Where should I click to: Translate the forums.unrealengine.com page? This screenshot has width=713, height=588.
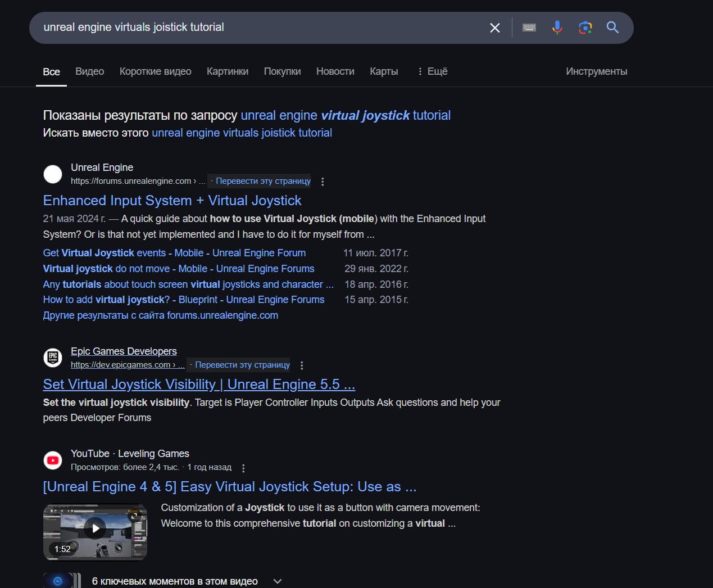(x=263, y=181)
